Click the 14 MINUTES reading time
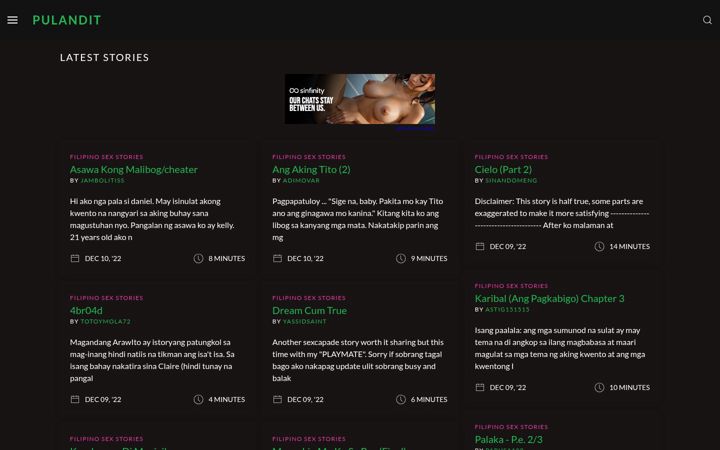Viewport: 720px width, 450px height. click(x=630, y=247)
